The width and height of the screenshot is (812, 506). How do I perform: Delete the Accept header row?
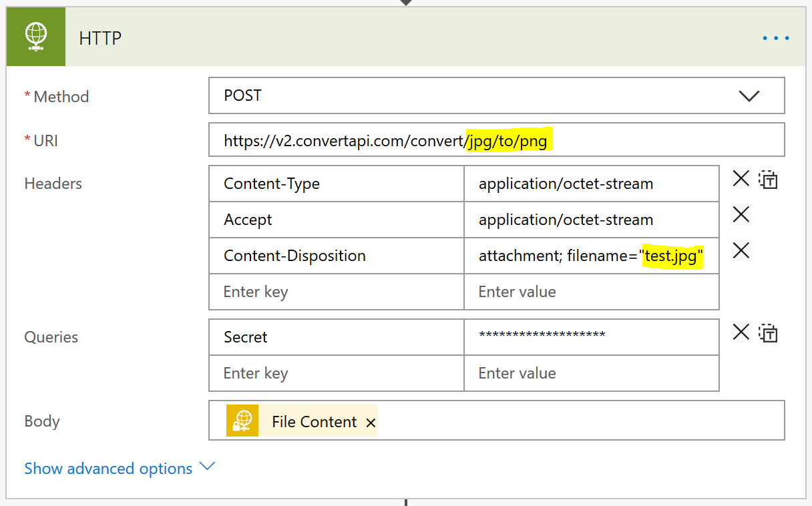point(741,214)
